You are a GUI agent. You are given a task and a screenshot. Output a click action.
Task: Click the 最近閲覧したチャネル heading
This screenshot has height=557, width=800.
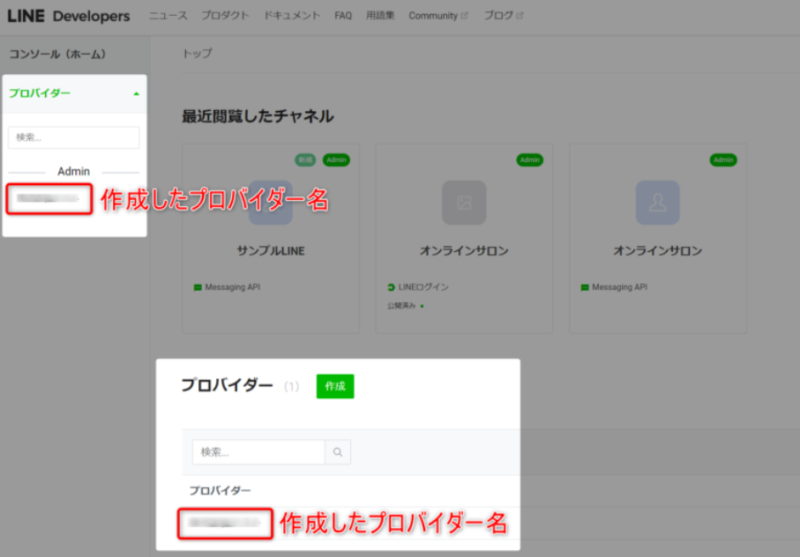[258, 116]
